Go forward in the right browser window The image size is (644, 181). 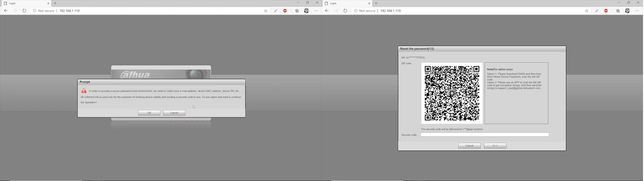336,11
